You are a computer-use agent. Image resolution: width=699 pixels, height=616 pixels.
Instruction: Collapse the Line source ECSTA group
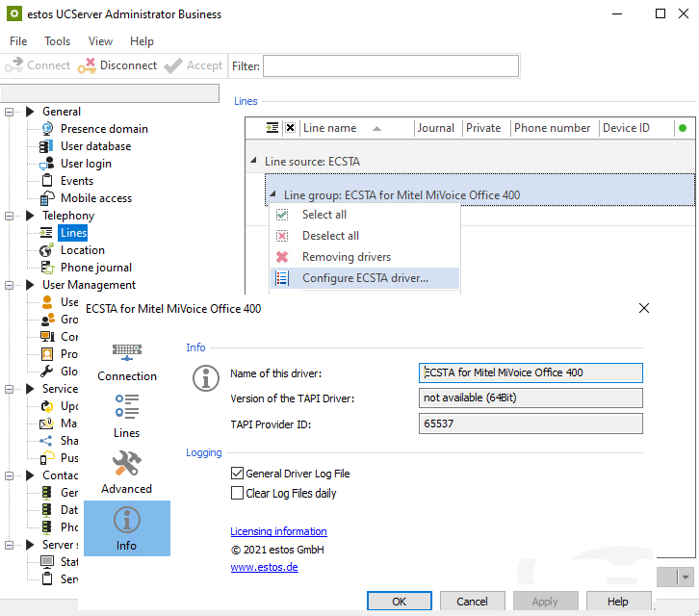point(254,162)
